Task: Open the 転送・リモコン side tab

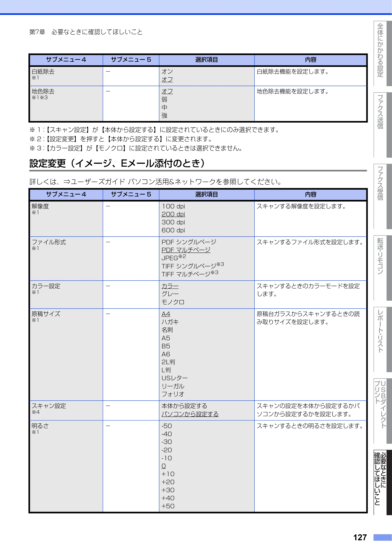Action: coord(382,268)
